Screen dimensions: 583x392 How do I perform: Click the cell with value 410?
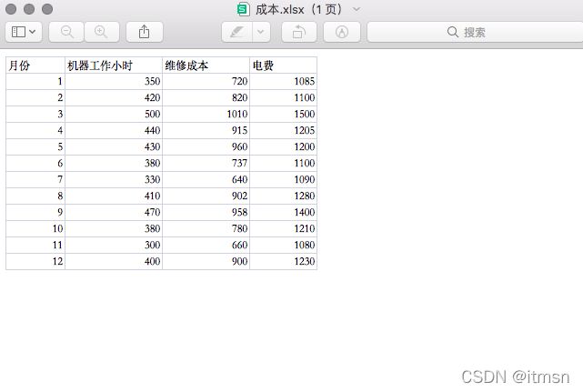pos(114,196)
